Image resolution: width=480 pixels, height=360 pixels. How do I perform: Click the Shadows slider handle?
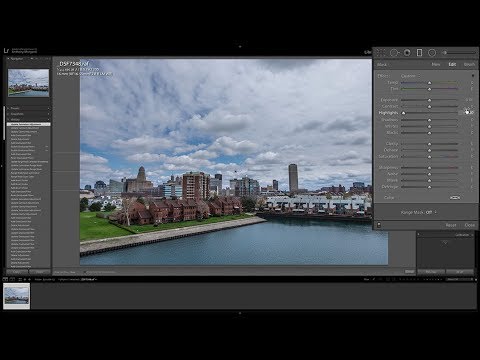click(x=429, y=120)
